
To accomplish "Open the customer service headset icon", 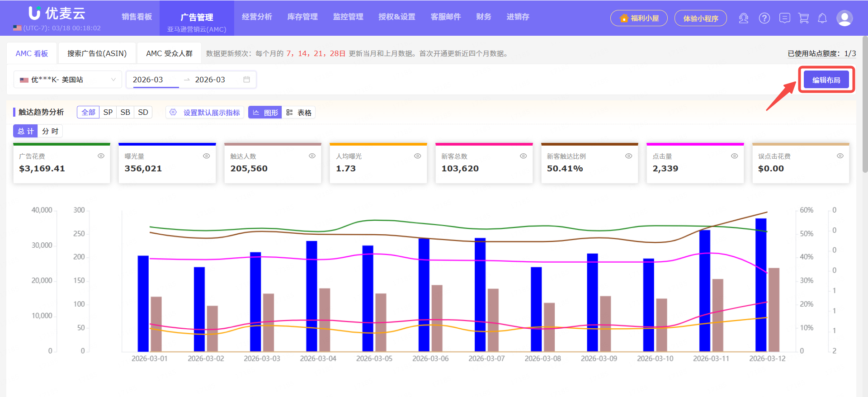I will coord(743,18).
